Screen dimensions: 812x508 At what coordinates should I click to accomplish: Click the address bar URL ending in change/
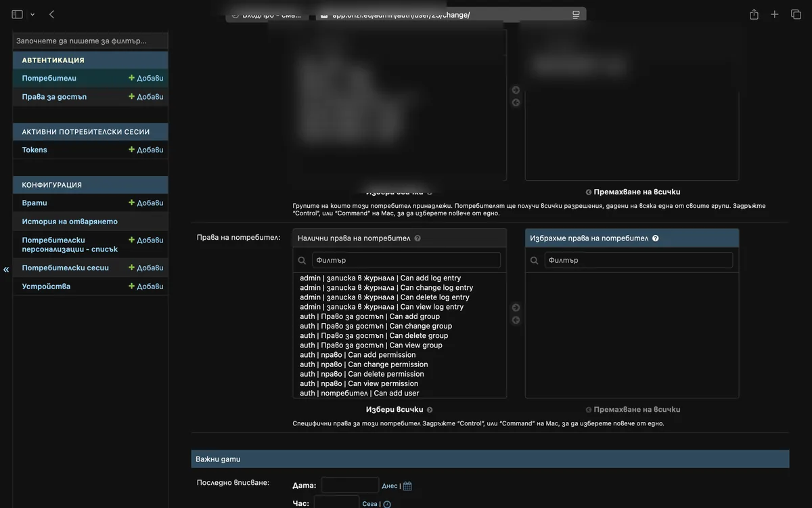click(401, 15)
